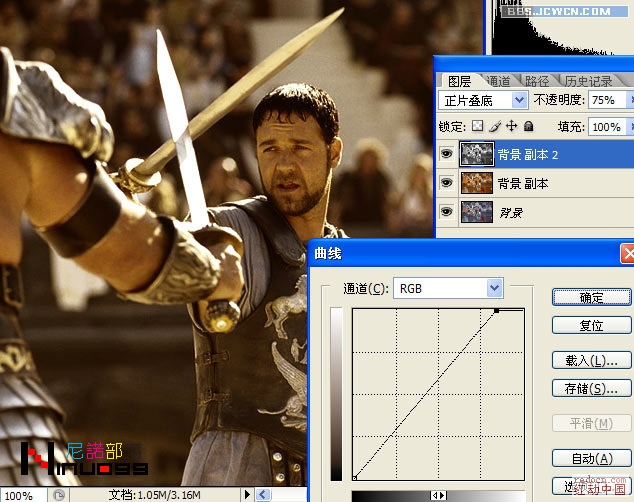Select the 背景 副本 layer name

pos(523,184)
